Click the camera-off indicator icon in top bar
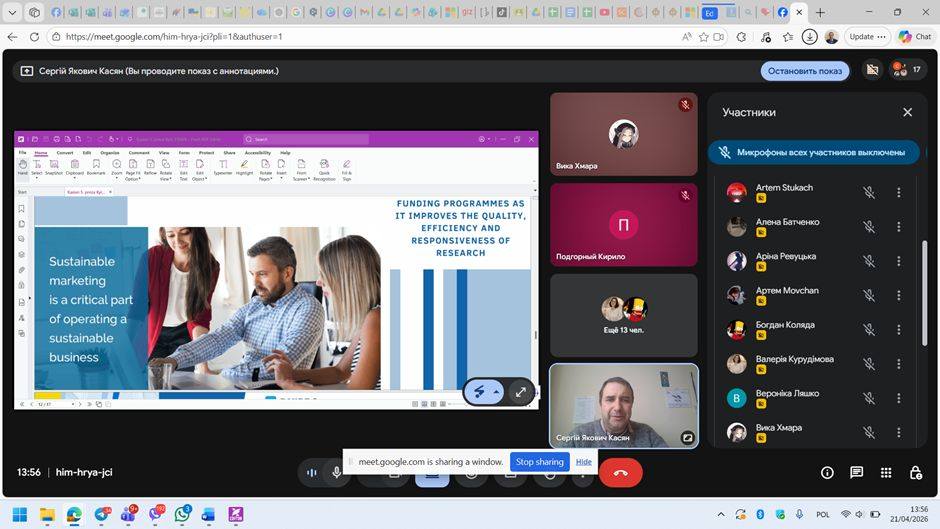Viewport: 940px width, 529px height. pos(872,70)
